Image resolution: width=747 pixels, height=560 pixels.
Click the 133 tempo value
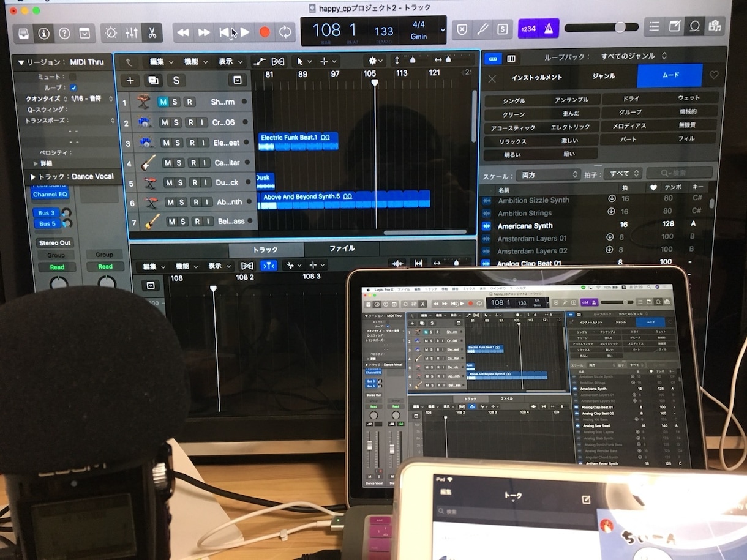(x=384, y=31)
